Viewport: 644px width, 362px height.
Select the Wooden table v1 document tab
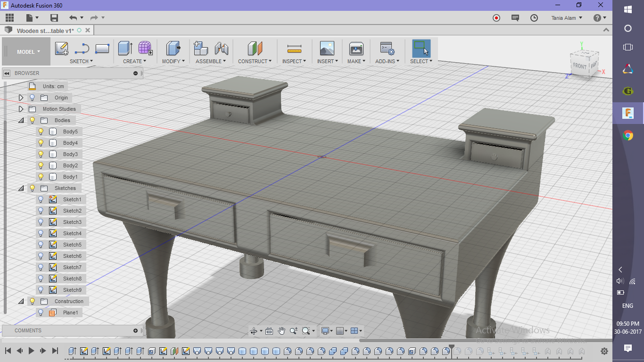click(x=45, y=31)
